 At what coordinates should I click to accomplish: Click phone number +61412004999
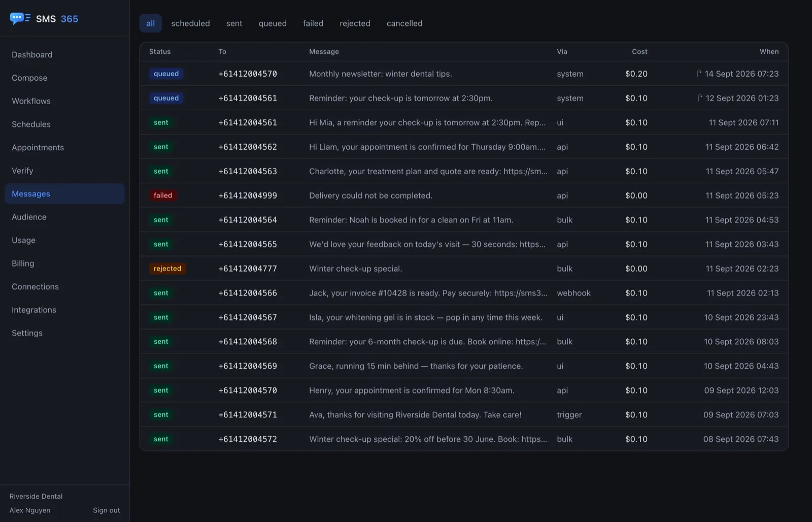coord(248,195)
